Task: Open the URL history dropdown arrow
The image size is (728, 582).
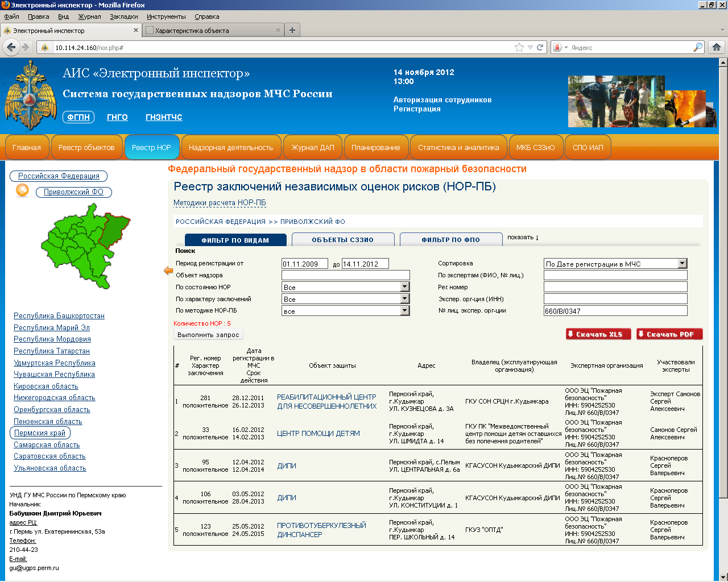Action: click(530, 47)
